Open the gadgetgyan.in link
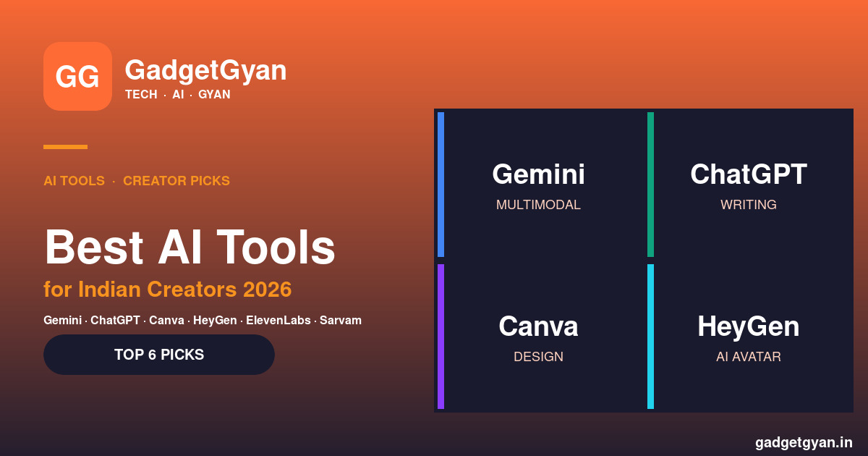The image size is (868, 456). [804, 442]
